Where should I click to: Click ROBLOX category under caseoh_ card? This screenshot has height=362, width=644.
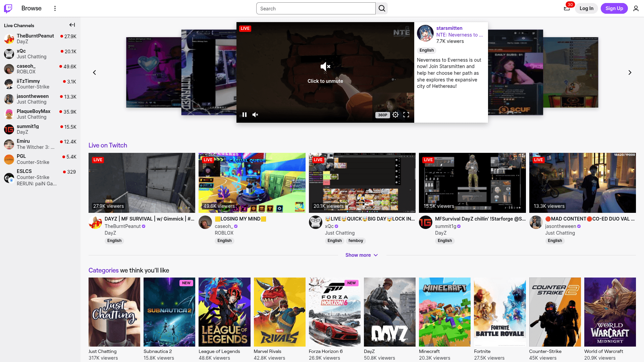(x=224, y=233)
